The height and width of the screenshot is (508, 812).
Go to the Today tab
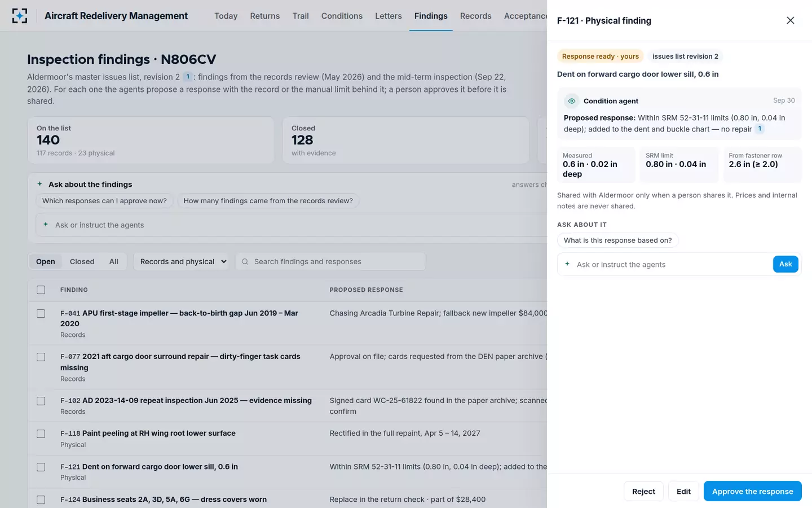coord(226,16)
